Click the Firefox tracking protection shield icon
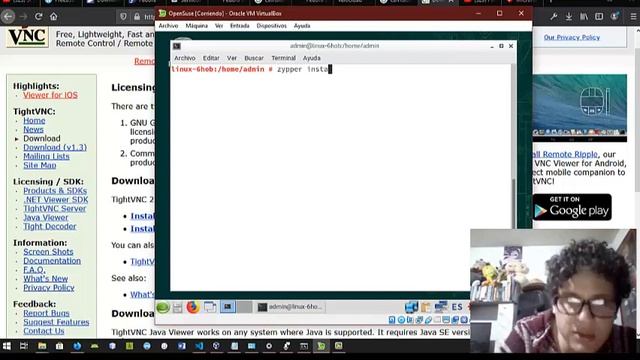The width and height of the screenshot is (640, 360). point(123,17)
